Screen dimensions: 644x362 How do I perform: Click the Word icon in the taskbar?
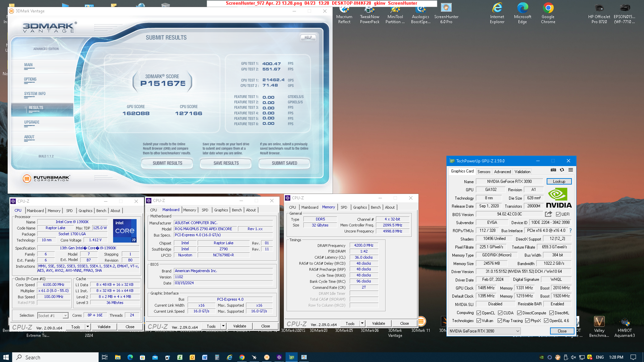click(x=205, y=357)
